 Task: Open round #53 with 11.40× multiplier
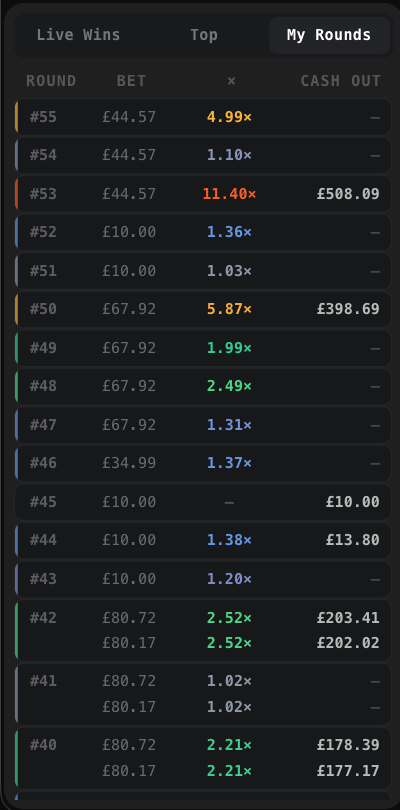coord(203,194)
